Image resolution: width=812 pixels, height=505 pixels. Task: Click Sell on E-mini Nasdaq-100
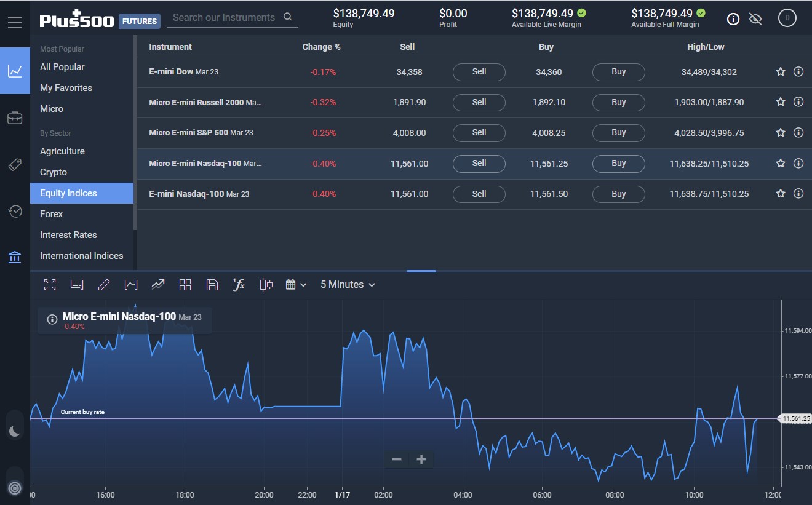click(x=479, y=194)
